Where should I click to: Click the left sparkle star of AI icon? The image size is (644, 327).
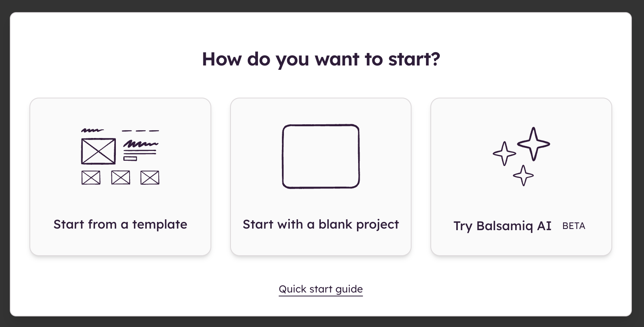(504, 153)
